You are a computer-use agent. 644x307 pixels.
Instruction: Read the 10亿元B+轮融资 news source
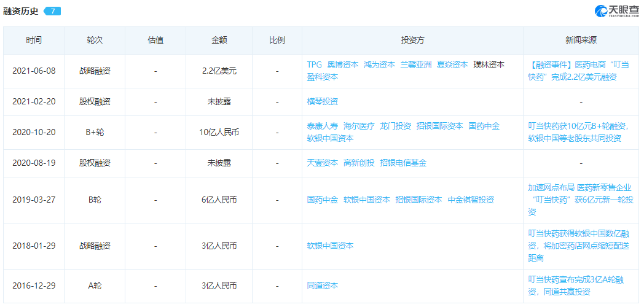point(579,132)
